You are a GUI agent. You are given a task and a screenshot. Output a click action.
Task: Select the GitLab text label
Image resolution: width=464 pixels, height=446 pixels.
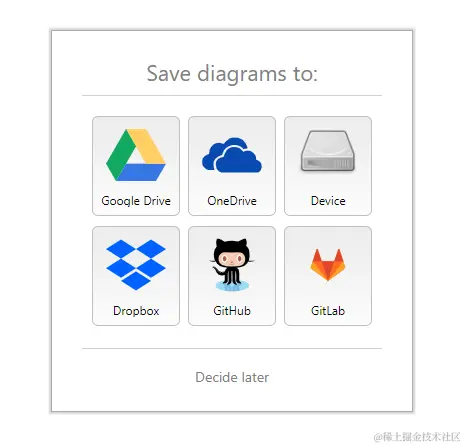coord(328,311)
